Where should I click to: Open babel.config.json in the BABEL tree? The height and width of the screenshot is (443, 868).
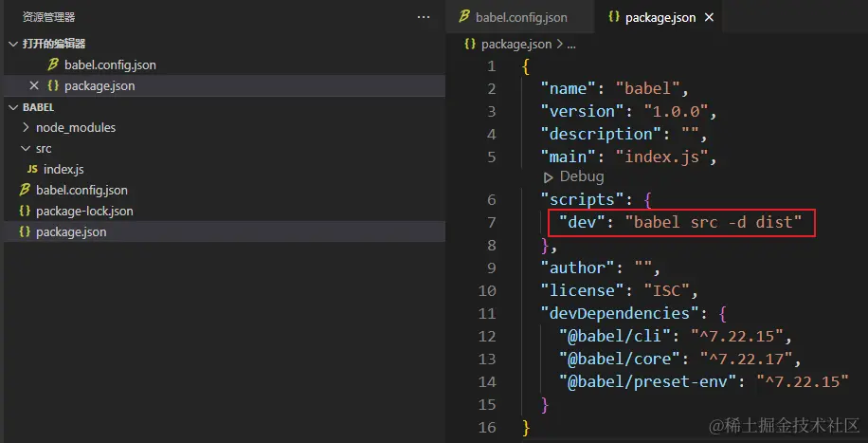[x=81, y=190]
